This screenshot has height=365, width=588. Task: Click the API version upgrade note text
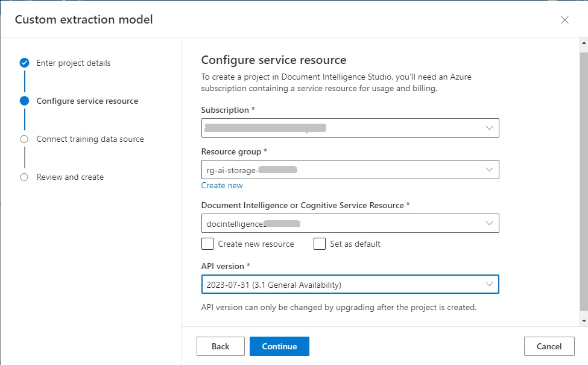click(x=339, y=307)
